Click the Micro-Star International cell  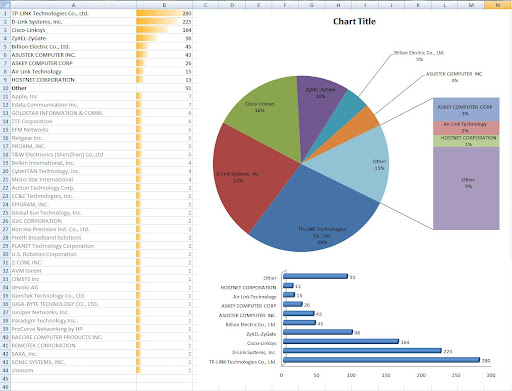73,179
